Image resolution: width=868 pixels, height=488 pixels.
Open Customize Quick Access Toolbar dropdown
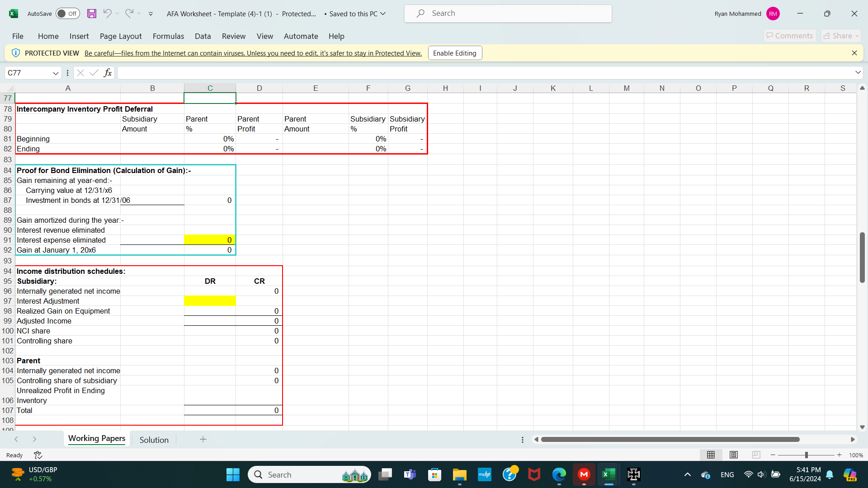(x=151, y=14)
